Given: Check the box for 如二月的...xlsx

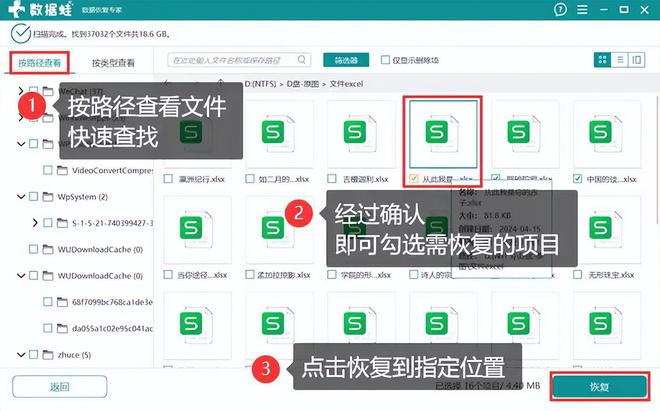Looking at the screenshot, I should 250,179.
